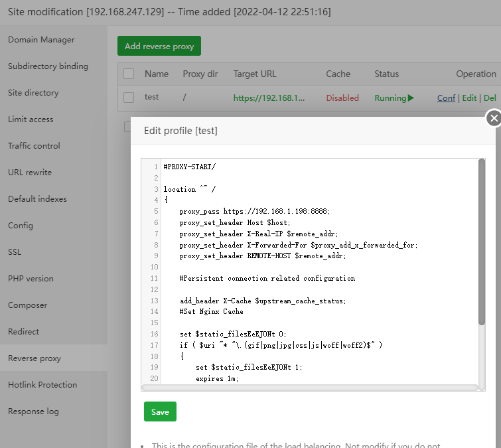Click the proxy_pass line in editor
Image resolution: width=501 pixels, height=448 pixels.
coord(254,211)
